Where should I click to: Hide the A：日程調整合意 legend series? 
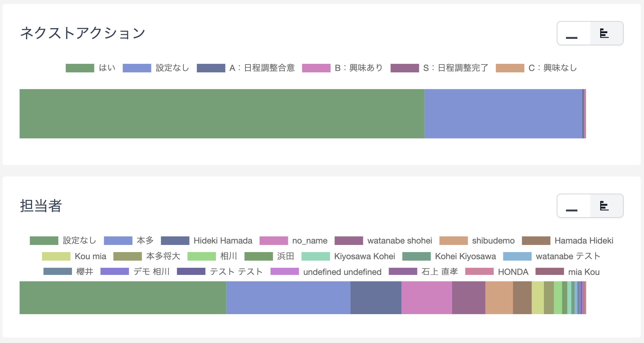[246, 68]
